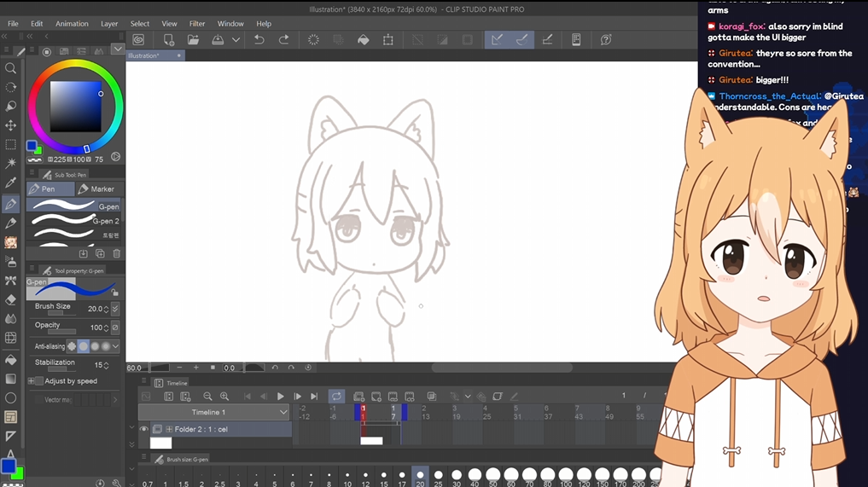Open the save icon dropdown arrow
This screenshot has height=487, width=868.
click(236, 39)
